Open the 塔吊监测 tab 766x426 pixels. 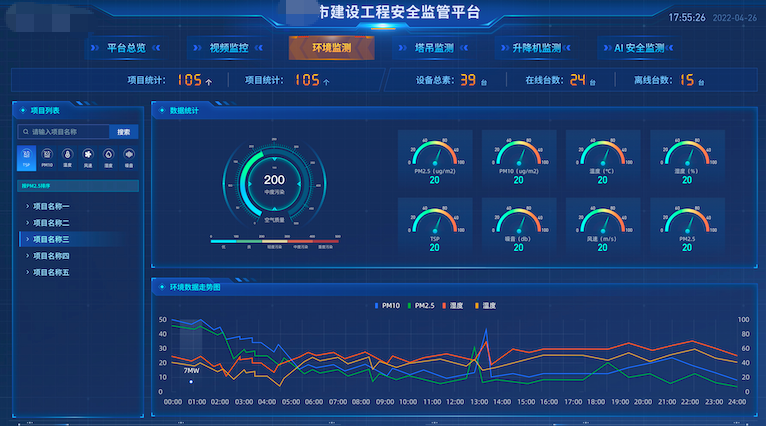pyautogui.click(x=434, y=48)
